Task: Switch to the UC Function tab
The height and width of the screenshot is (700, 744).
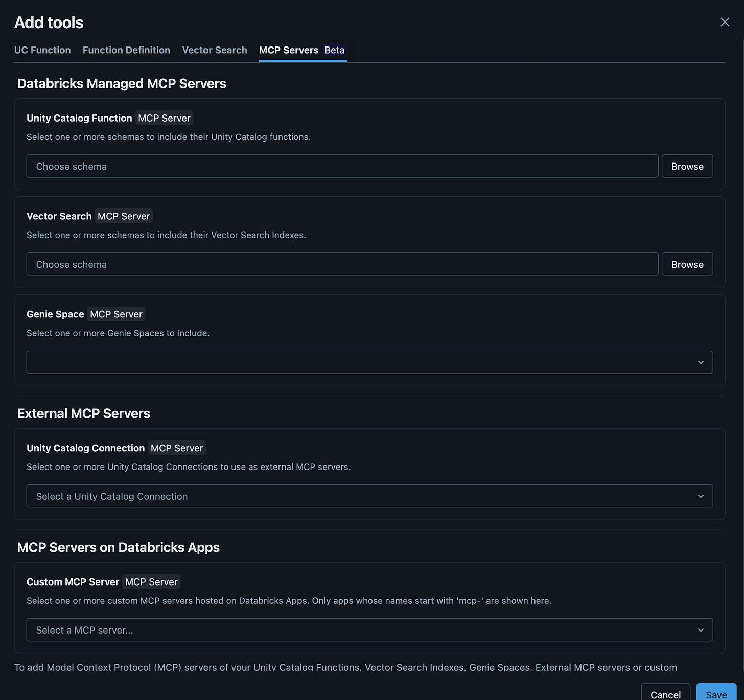Action: pos(42,50)
